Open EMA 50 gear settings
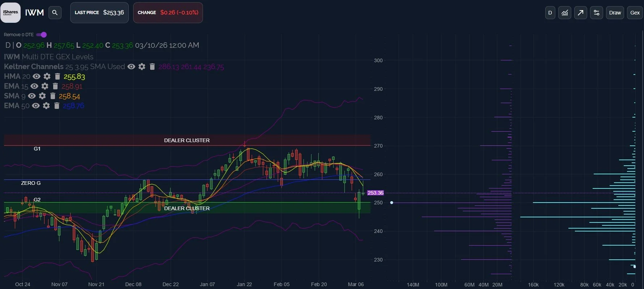This screenshot has height=289, width=644. pos(46,106)
